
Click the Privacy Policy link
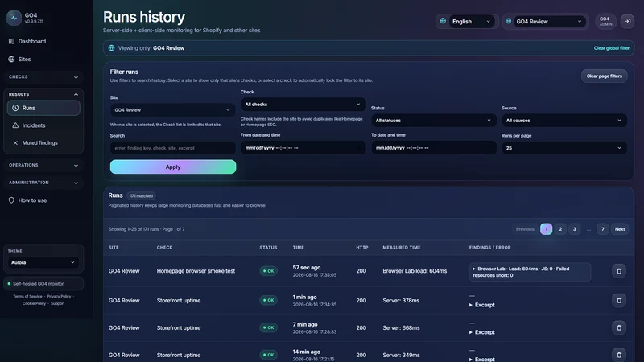click(x=59, y=297)
